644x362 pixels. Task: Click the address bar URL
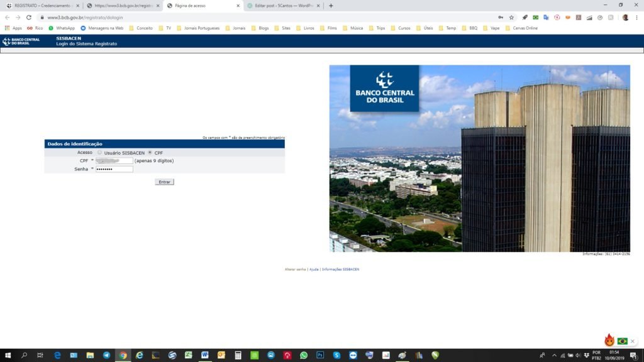(x=85, y=17)
